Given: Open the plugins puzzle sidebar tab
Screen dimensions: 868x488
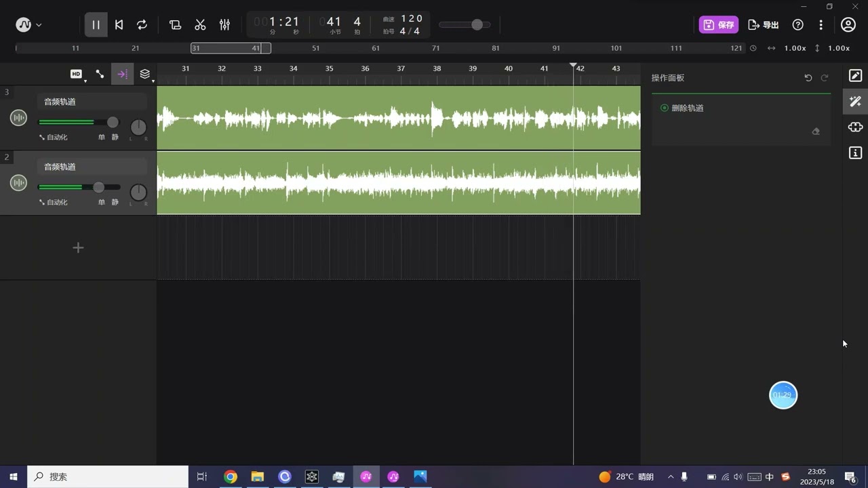Looking at the screenshot, I should coord(855,127).
